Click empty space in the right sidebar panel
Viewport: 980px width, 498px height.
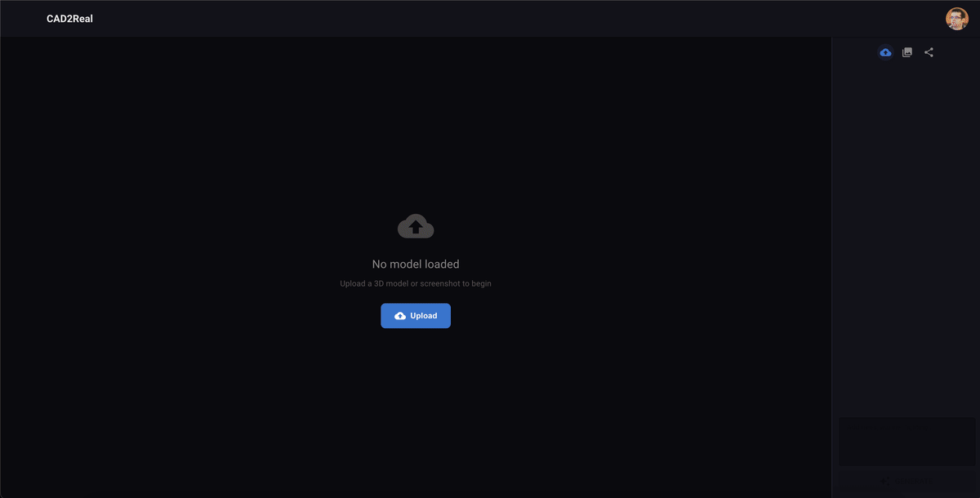906,245
